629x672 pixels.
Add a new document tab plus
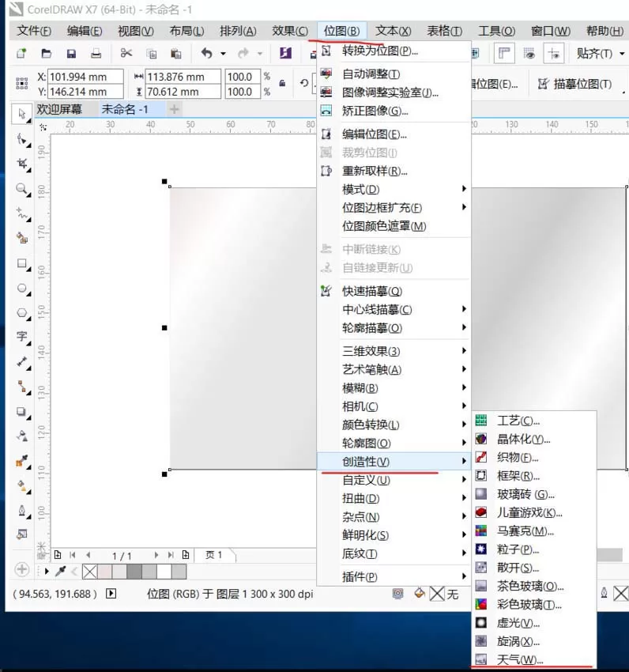[174, 109]
